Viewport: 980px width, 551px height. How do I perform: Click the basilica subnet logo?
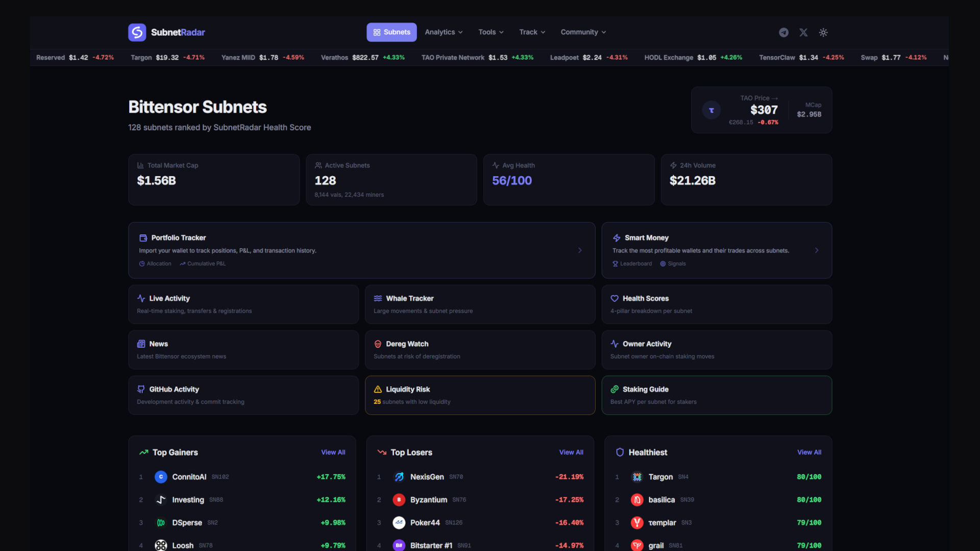coord(637,500)
